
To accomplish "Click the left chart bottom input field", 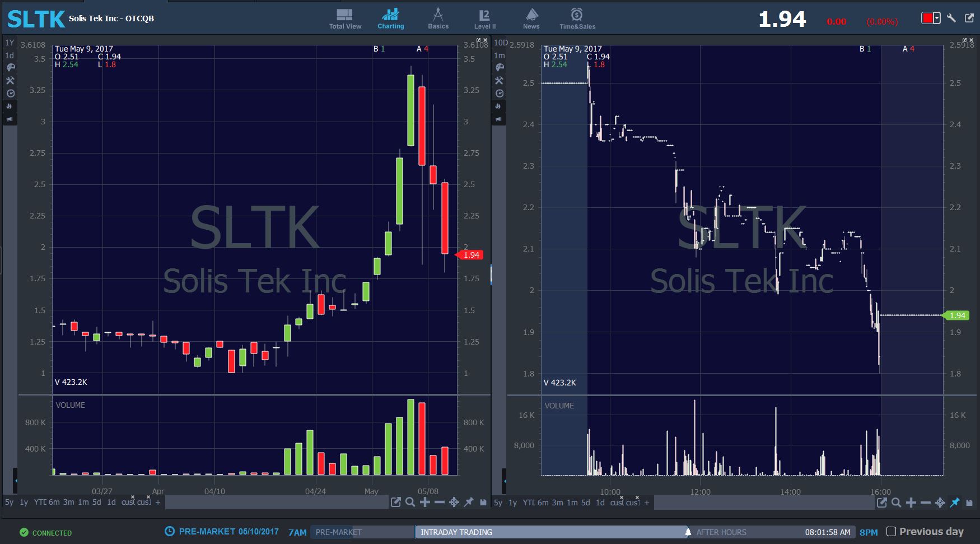I will tap(277, 502).
